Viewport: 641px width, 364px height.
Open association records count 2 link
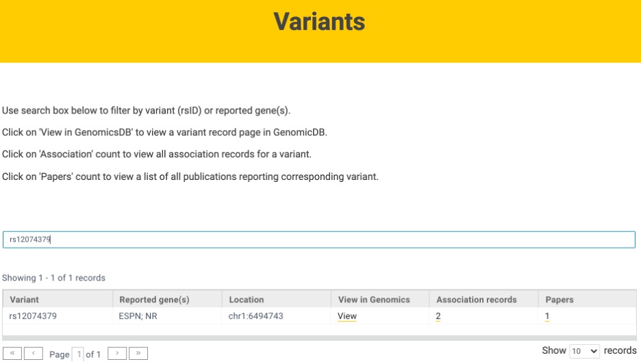438,316
